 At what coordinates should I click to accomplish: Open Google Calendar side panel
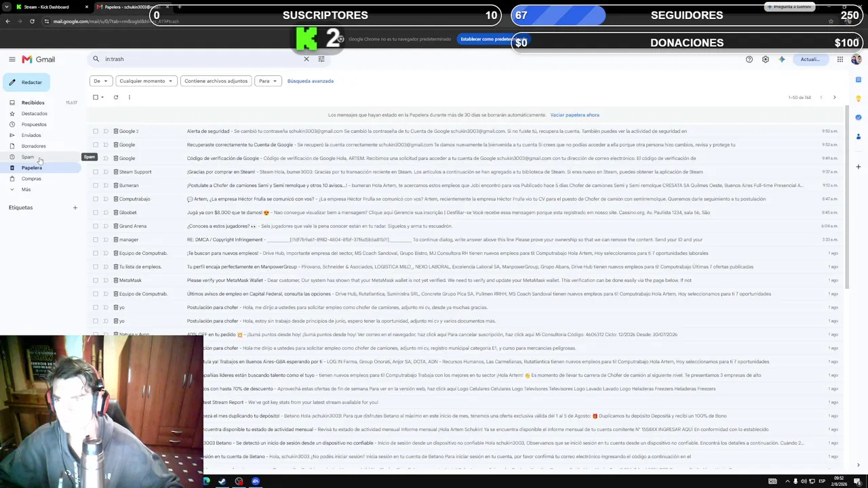[859, 79]
